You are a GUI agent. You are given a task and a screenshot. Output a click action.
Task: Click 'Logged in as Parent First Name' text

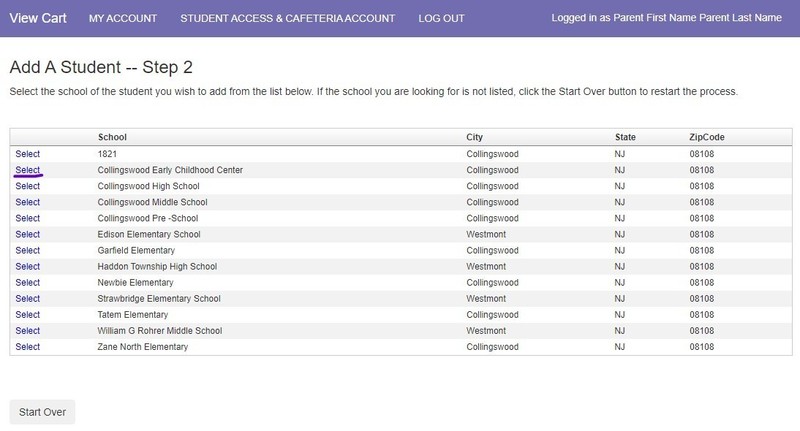624,18
